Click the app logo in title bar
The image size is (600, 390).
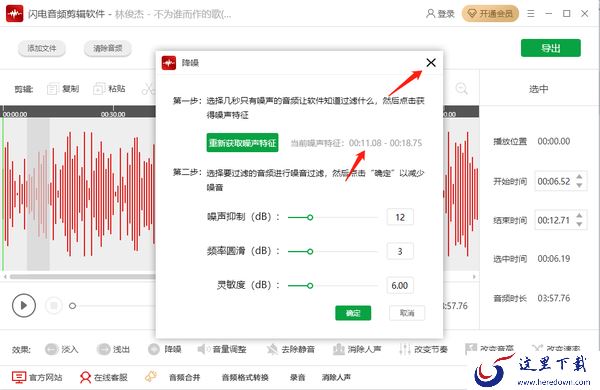coord(15,14)
